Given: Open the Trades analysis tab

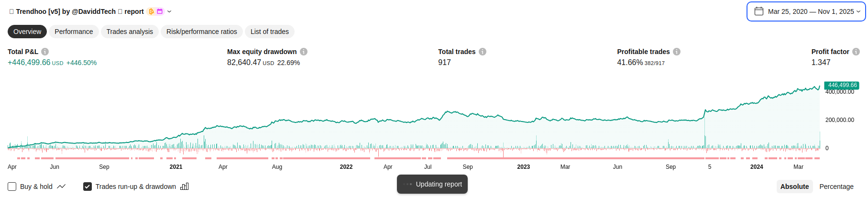Looking at the screenshot, I should pos(130,32).
